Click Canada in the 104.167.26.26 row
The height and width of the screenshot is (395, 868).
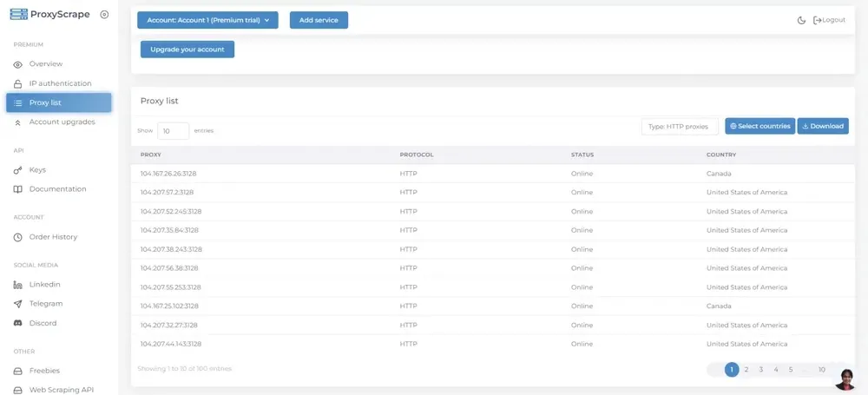(x=719, y=174)
